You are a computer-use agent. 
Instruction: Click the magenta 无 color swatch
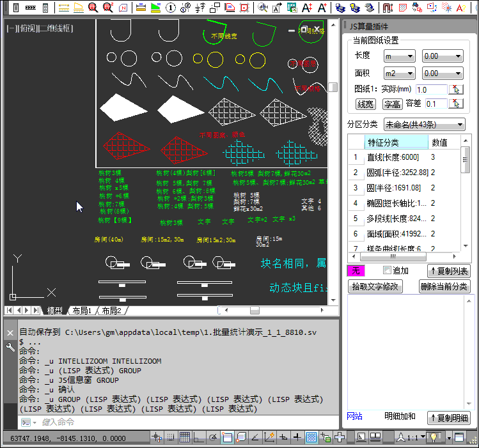click(355, 271)
